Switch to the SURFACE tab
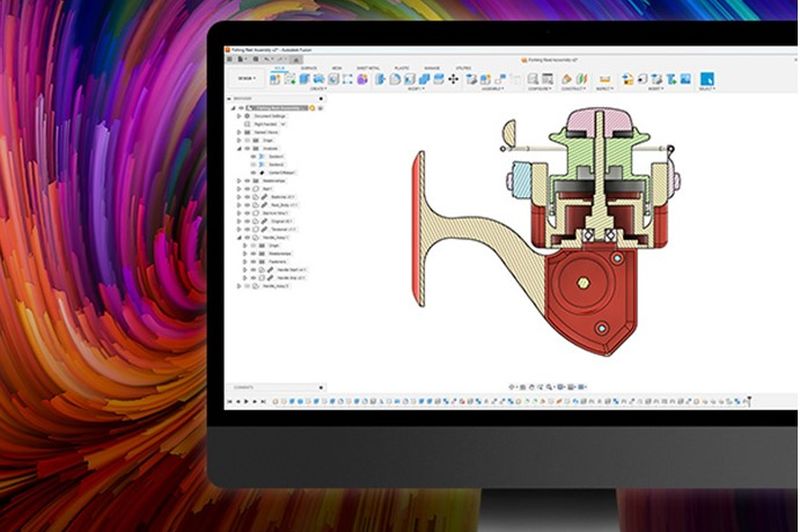Image resolution: width=800 pixels, height=532 pixels. (309, 68)
